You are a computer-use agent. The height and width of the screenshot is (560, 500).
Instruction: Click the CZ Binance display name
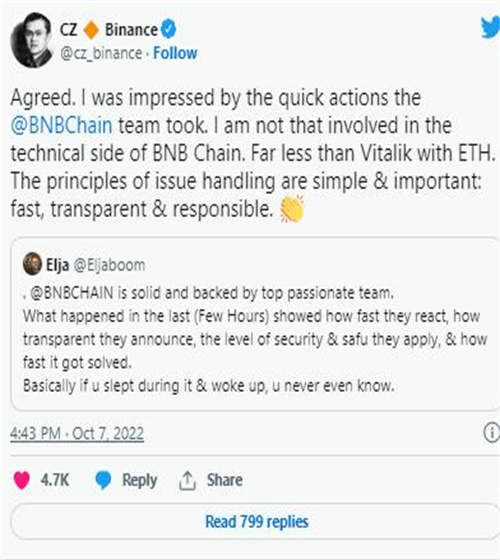(109, 30)
